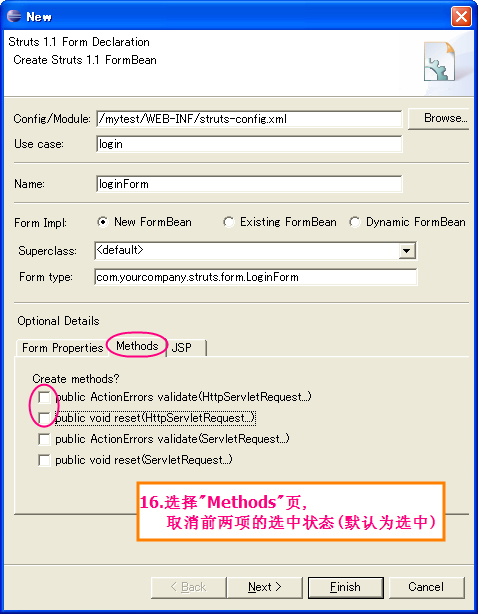Image resolution: width=478 pixels, height=614 pixels.
Task: Enable the reset(ServletRequest...) method option
Action: pos(44,460)
